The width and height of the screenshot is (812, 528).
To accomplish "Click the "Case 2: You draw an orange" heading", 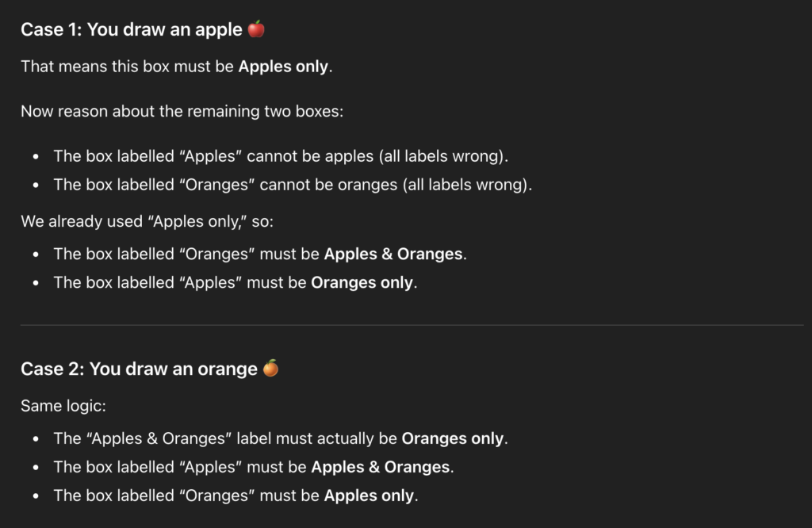I will [x=139, y=369].
